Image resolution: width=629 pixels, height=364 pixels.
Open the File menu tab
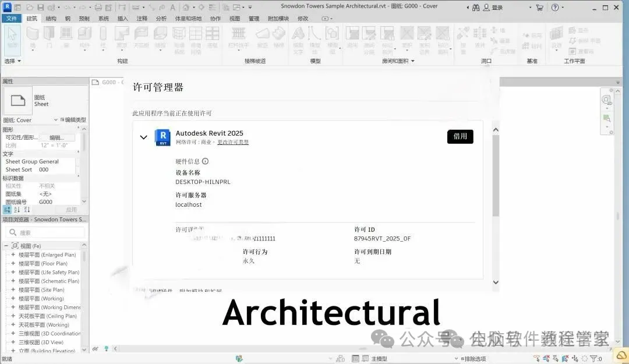pos(12,19)
